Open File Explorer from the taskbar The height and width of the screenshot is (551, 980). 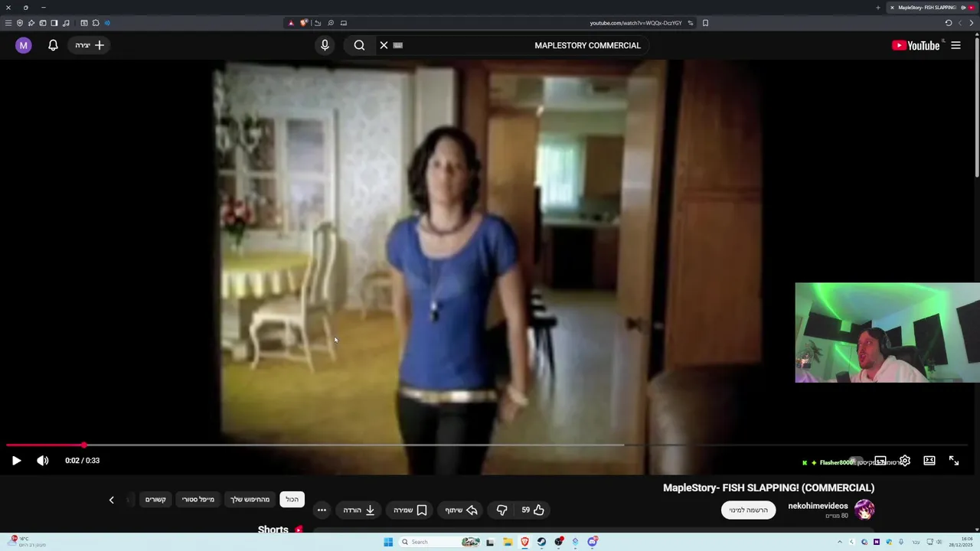click(508, 542)
